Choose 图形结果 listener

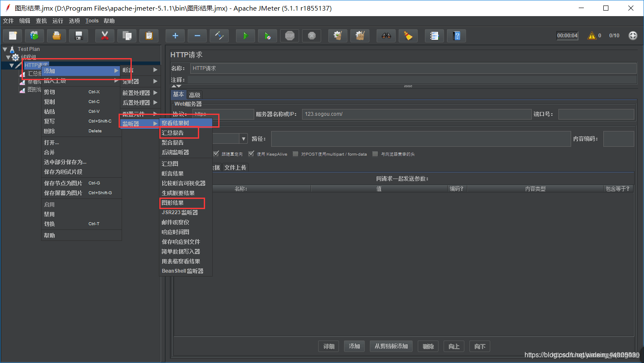(x=186, y=203)
